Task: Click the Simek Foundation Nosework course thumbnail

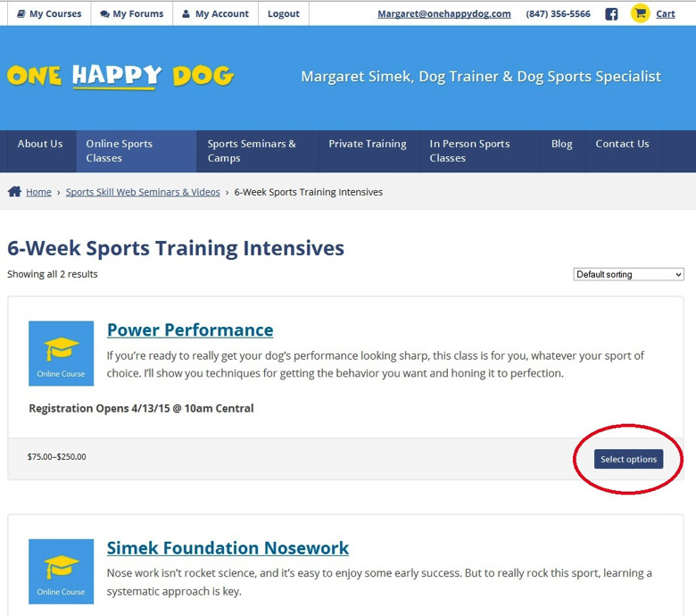Action: (61, 571)
